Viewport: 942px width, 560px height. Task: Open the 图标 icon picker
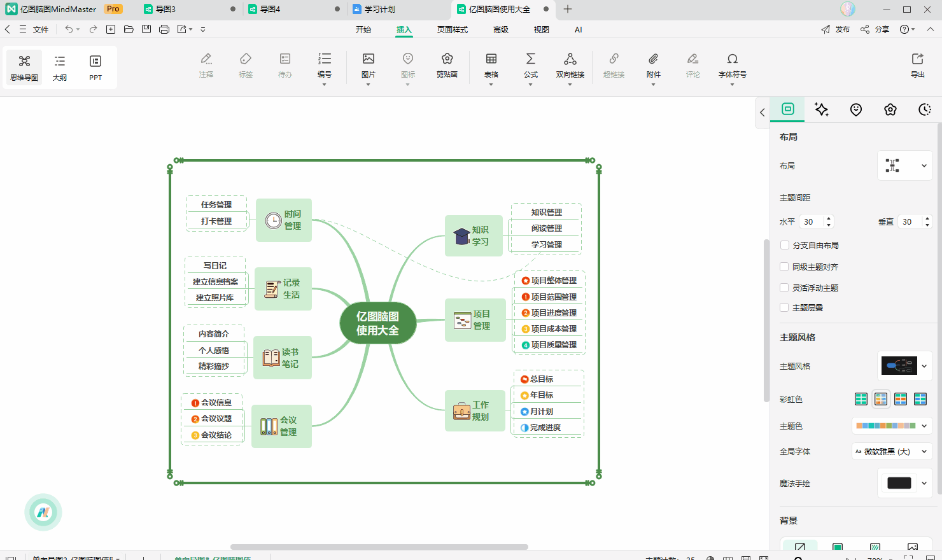click(x=408, y=67)
